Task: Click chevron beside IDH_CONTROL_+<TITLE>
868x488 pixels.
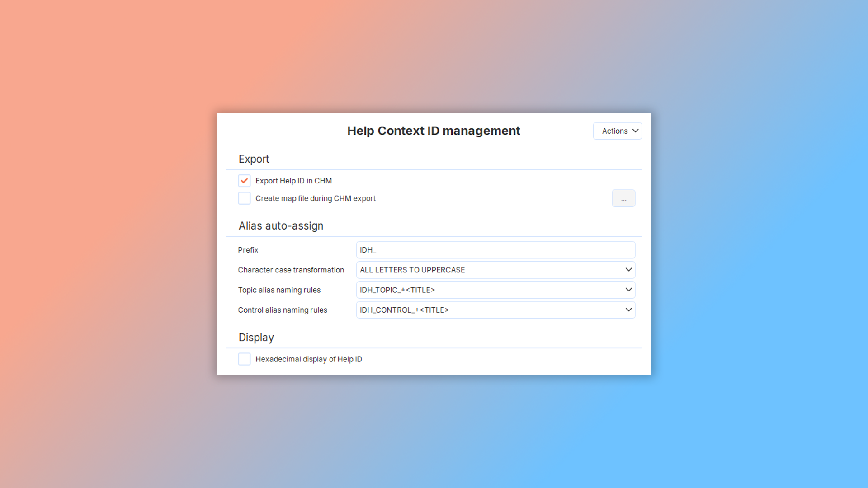Action: click(x=628, y=310)
